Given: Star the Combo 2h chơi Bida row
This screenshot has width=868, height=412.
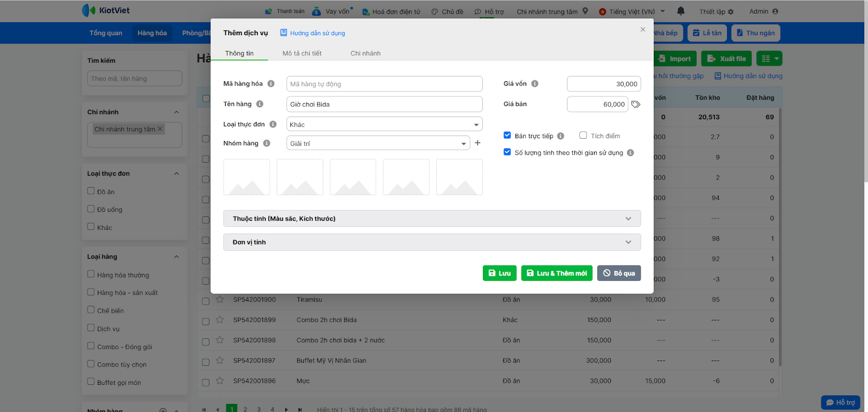Looking at the screenshot, I should point(220,320).
